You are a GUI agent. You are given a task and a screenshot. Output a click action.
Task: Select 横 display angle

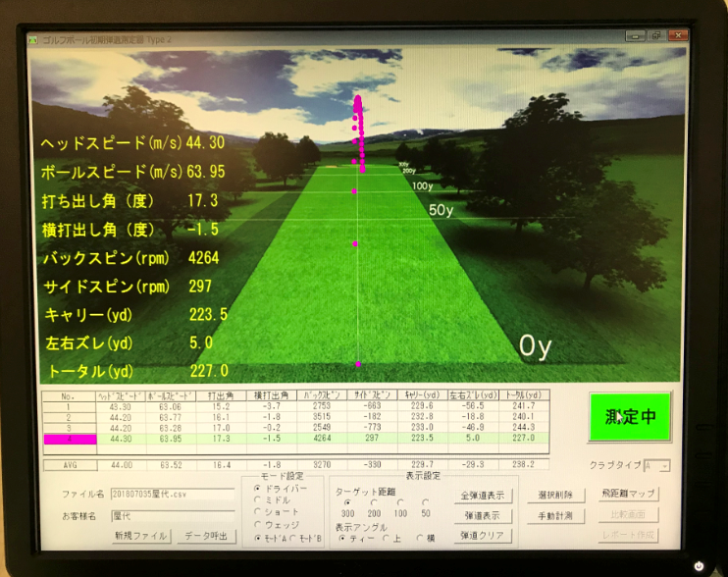pos(420,538)
